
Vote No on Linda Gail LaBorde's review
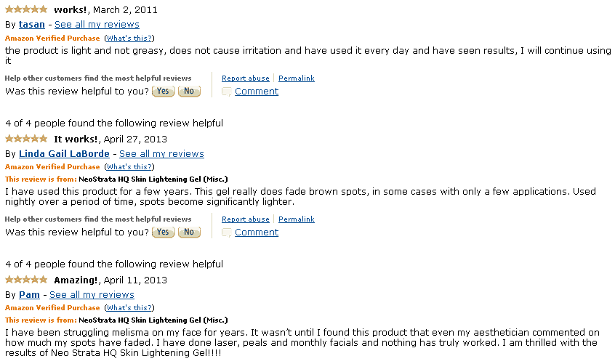(x=189, y=232)
